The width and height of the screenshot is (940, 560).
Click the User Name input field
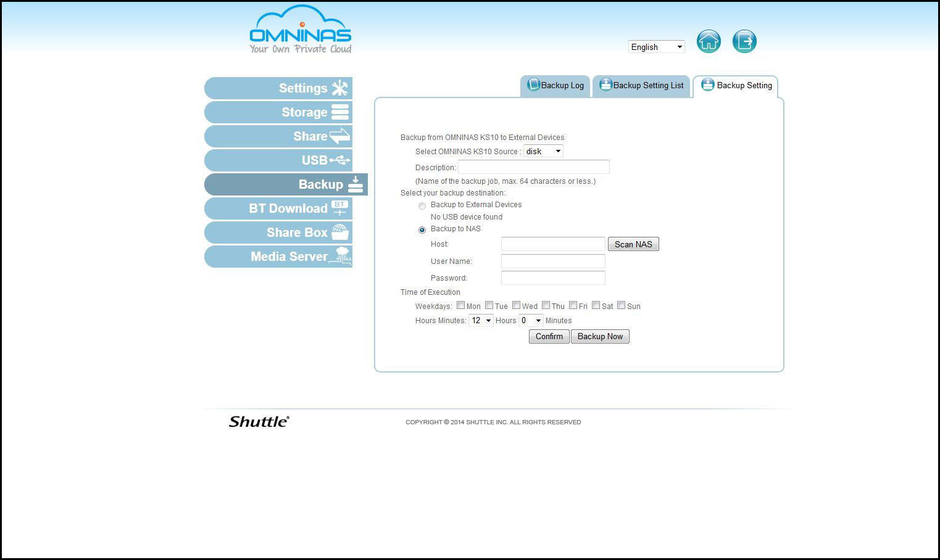coord(553,261)
